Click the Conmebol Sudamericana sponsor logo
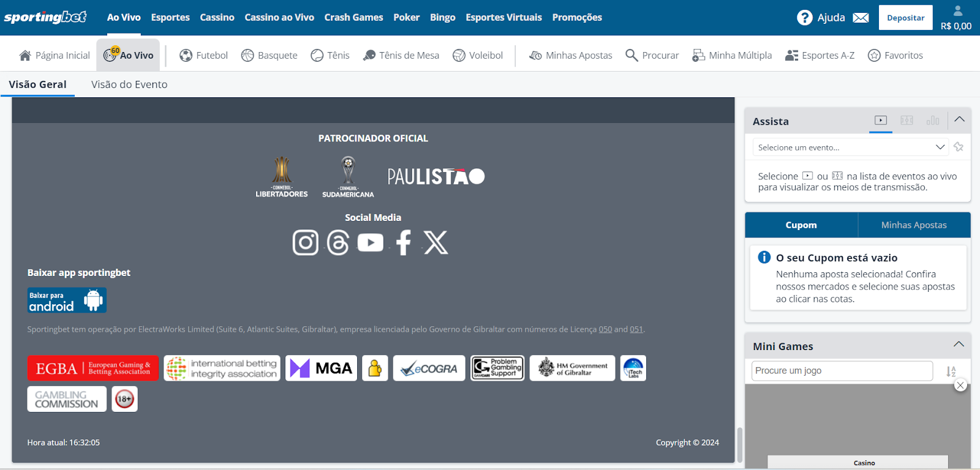The height and width of the screenshot is (470, 980). click(x=348, y=177)
